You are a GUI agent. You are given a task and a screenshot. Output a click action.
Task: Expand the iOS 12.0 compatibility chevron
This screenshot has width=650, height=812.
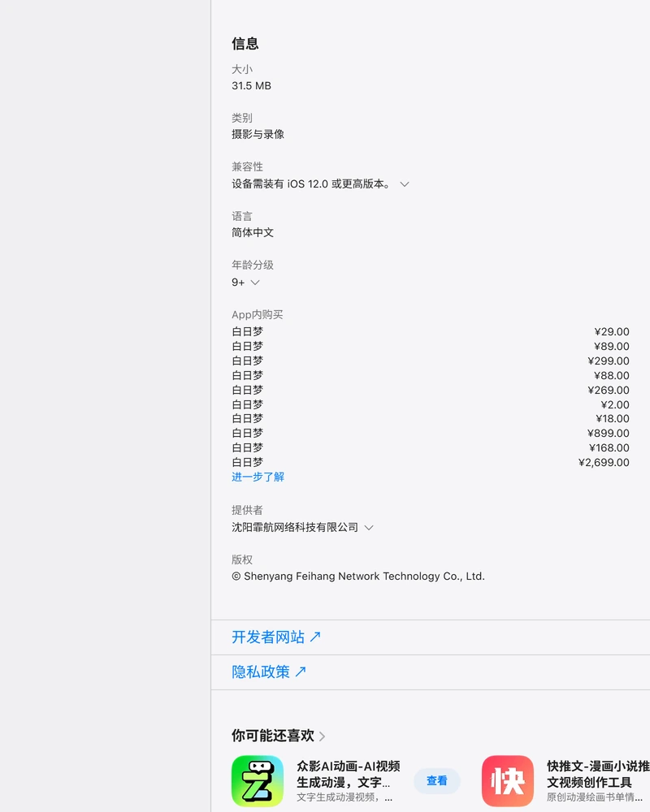(405, 184)
